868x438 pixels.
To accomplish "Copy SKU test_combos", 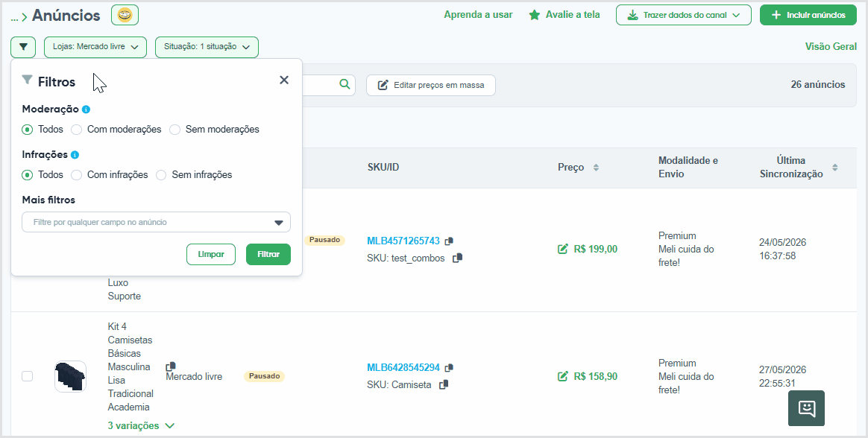I will (457, 258).
